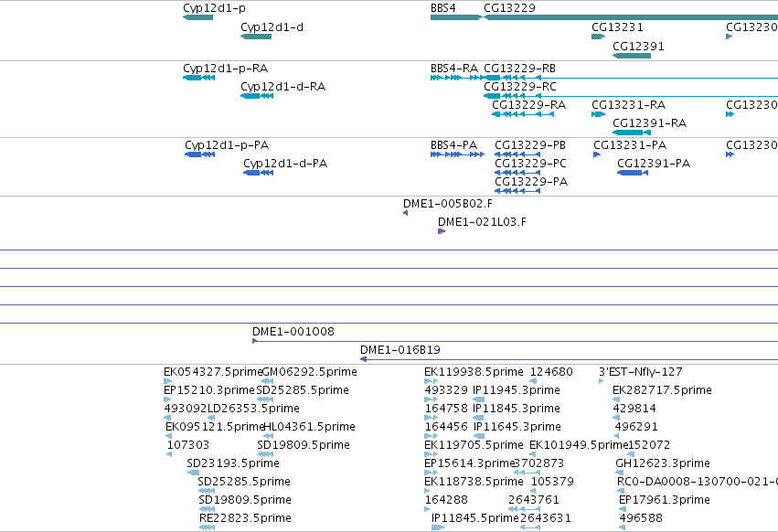Click the CG13229-PB protein label
The width and height of the screenshot is (778, 532).
coord(530,145)
